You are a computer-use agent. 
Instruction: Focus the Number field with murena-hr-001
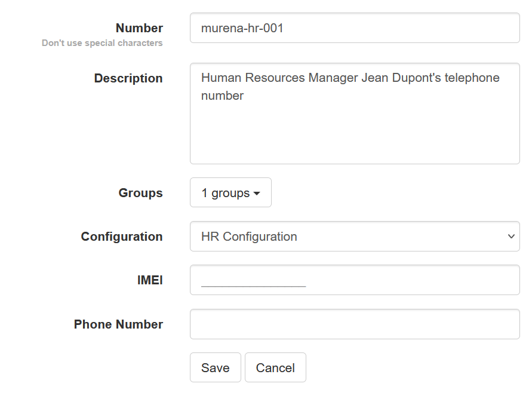355,28
